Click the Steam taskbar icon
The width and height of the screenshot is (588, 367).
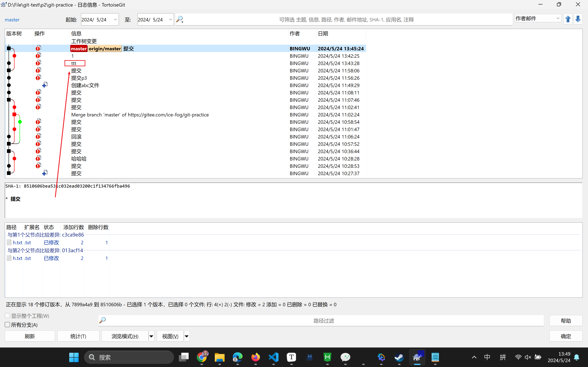[x=399, y=357]
